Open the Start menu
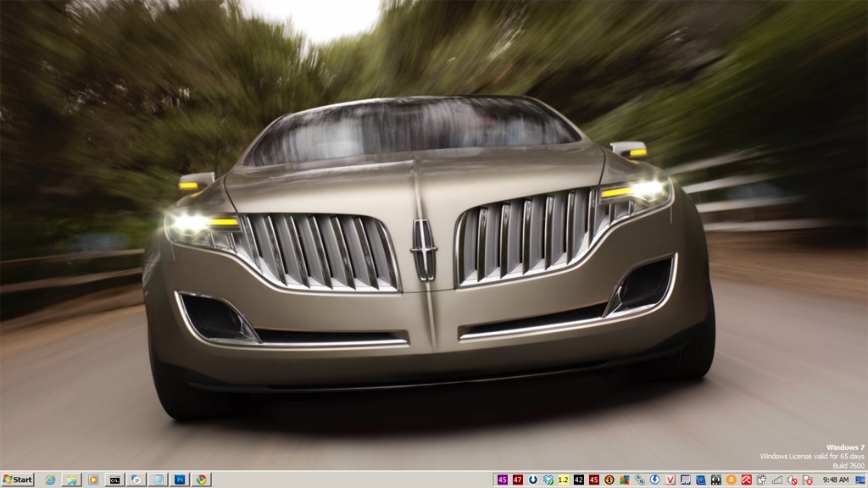Image resolution: width=868 pixels, height=488 pixels. [x=17, y=480]
